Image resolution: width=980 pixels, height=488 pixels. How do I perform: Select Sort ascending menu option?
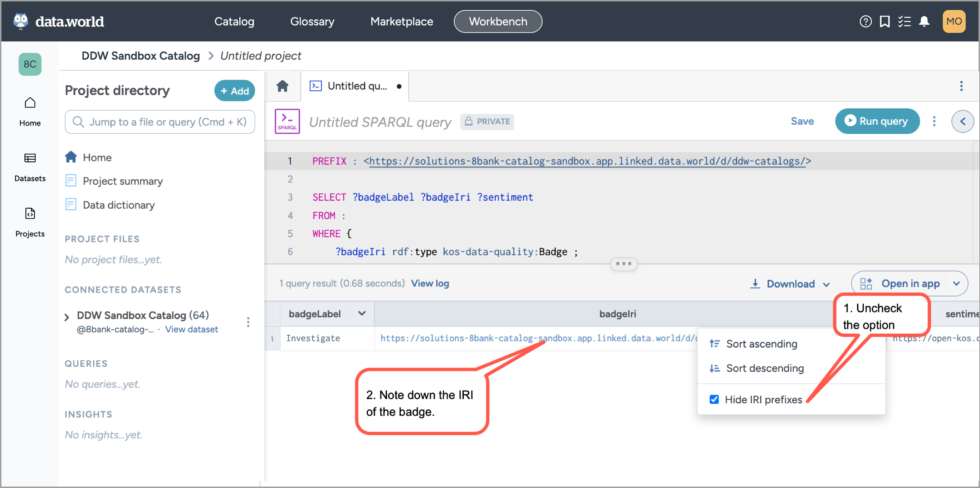(761, 344)
